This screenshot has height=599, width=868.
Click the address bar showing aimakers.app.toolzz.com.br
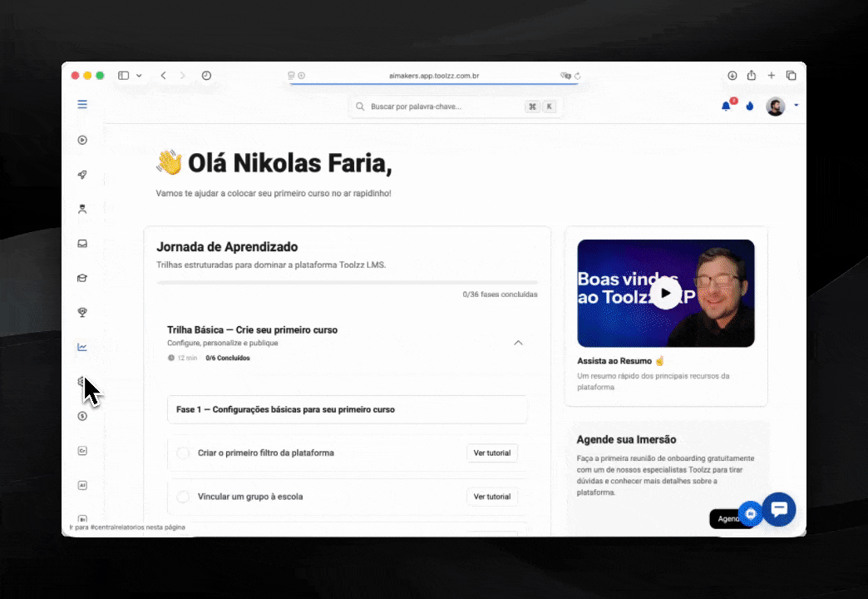click(x=434, y=76)
